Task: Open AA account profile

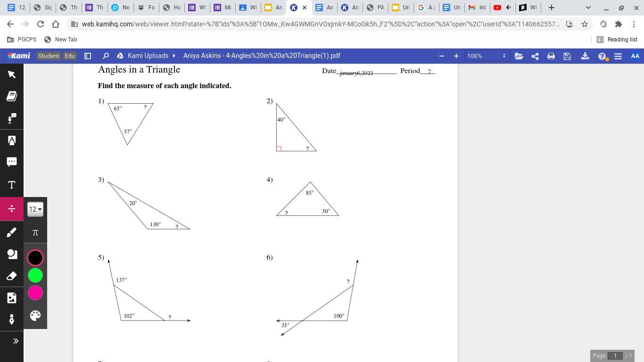Action: tap(635, 56)
